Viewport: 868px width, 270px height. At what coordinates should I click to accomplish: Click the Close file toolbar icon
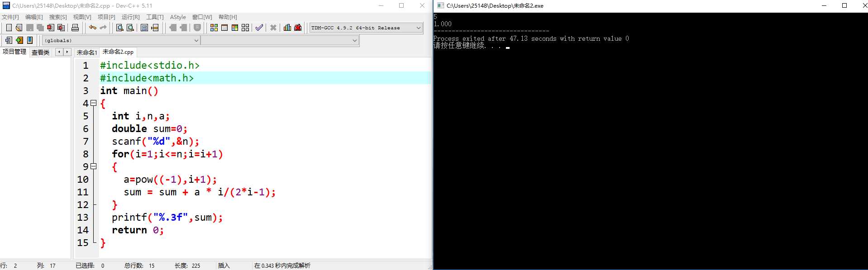tap(51, 28)
